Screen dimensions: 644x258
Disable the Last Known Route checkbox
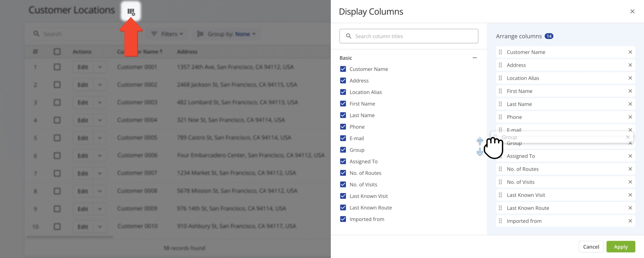coord(343,208)
